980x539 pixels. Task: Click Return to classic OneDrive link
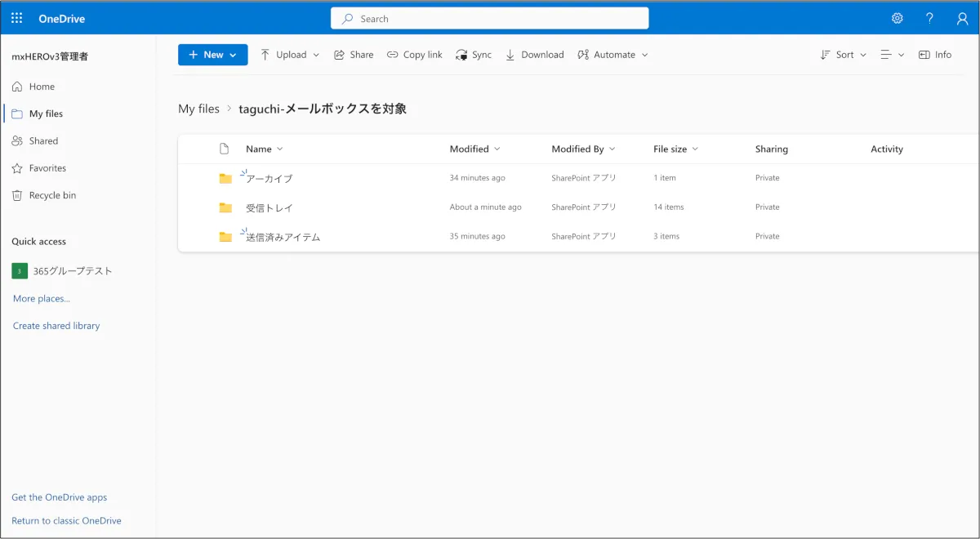pos(66,521)
